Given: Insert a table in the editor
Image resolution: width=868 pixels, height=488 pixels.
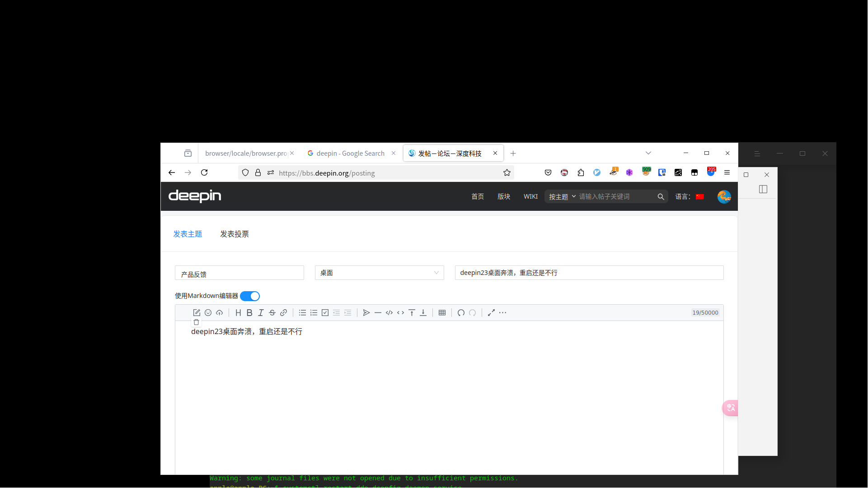Looking at the screenshot, I should pyautogui.click(x=442, y=313).
